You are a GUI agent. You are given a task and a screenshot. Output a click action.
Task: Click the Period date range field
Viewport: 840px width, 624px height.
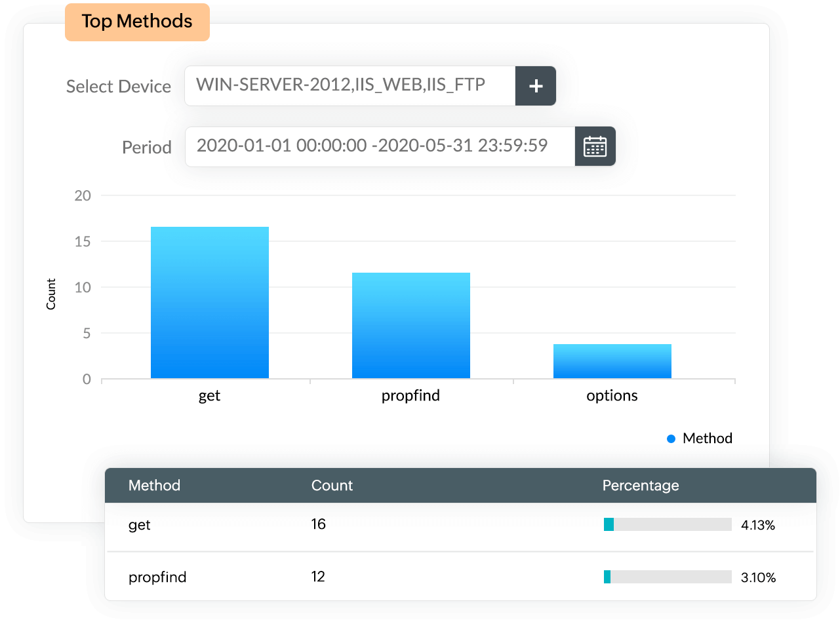pos(380,146)
